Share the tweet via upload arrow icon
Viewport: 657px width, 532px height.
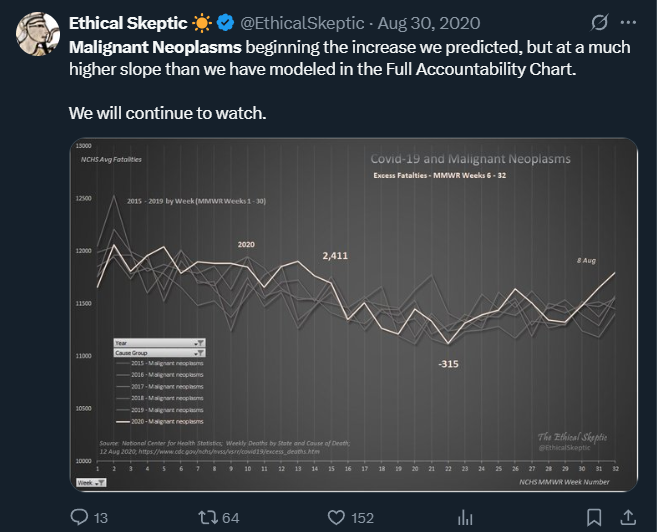click(x=628, y=516)
